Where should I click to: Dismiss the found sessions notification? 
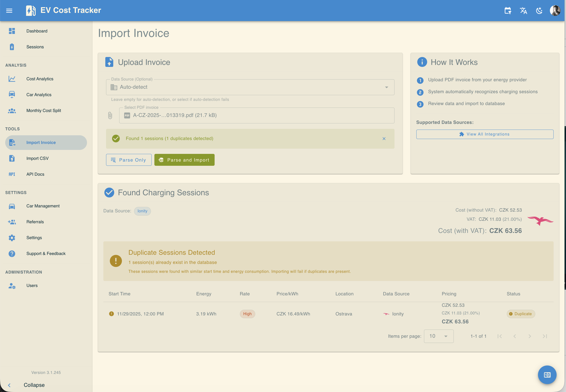click(384, 139)
